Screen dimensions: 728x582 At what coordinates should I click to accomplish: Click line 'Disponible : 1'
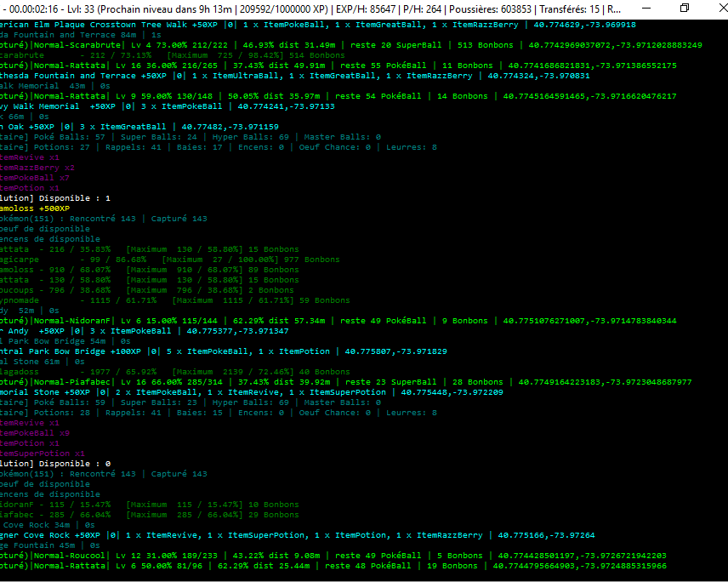click(55, 198)
